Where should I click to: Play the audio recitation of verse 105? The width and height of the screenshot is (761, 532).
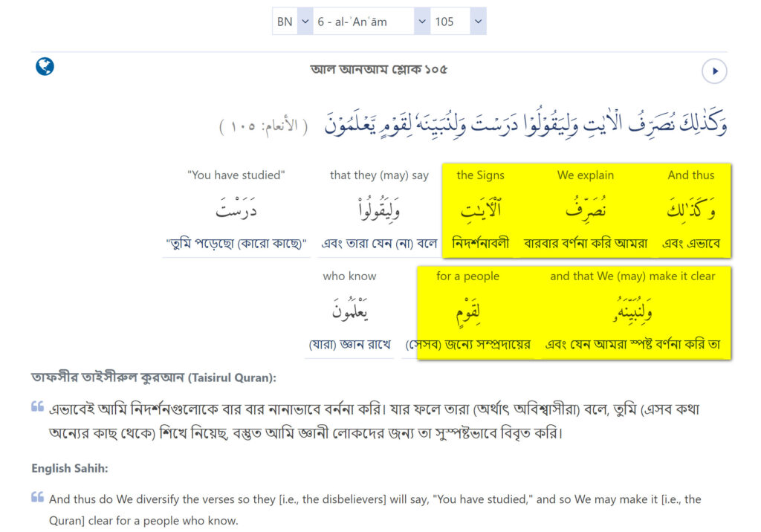click(x=714, y=71)
